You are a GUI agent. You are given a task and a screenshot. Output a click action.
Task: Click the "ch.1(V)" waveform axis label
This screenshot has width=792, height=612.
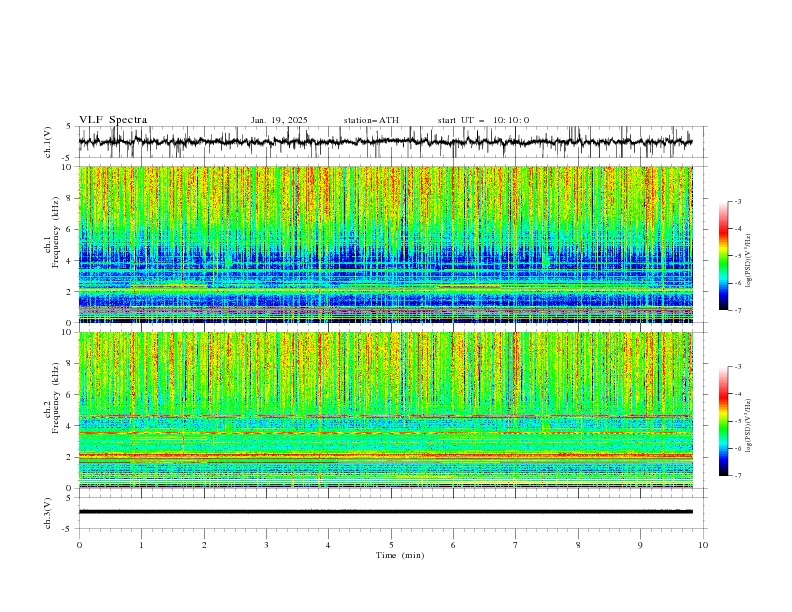pos(48,142)
